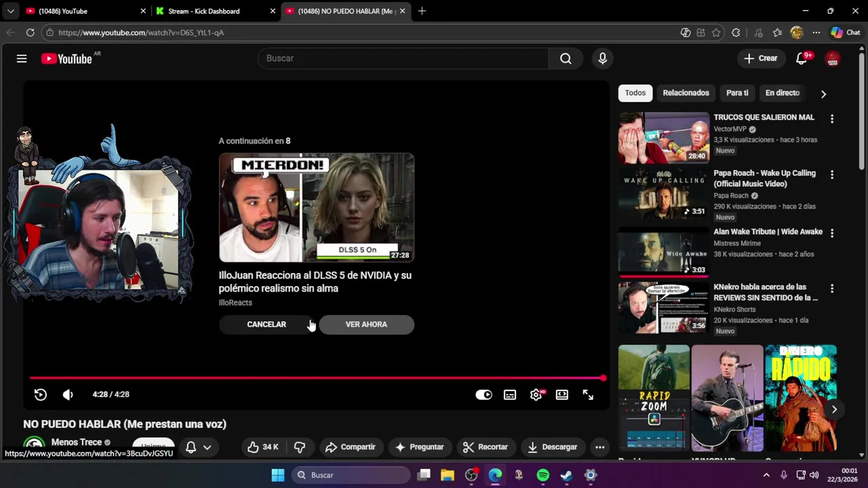Image resolution: width=868 pixels, height=488 pixels.
Task: Dislike the video
Action: [x=299, y=447]
